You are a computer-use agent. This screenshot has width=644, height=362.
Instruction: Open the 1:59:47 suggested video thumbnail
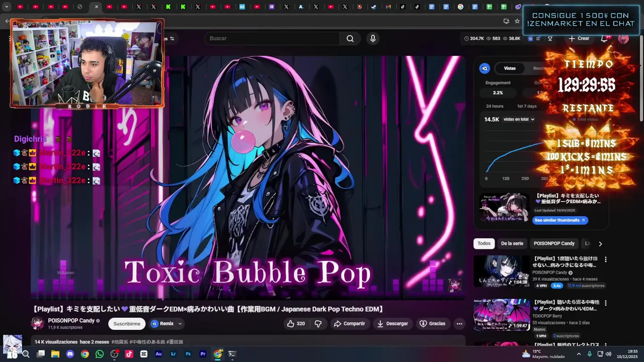502,315
